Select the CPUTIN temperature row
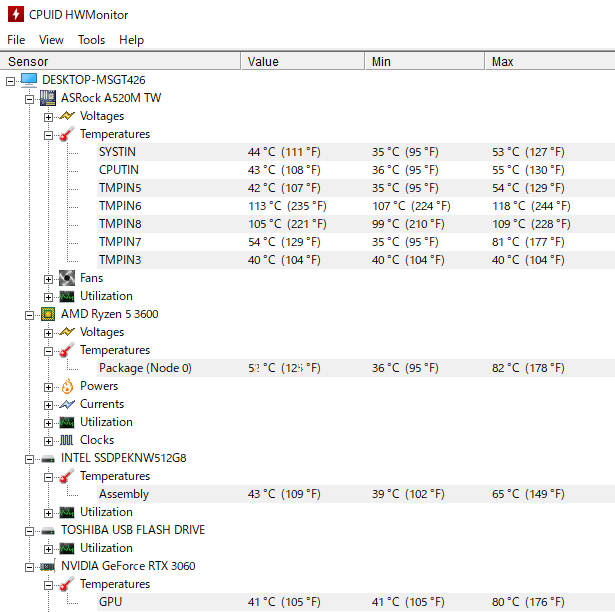The height and width of the screenshot is (612, 615). pyautogui.click(x=356, y=170)
